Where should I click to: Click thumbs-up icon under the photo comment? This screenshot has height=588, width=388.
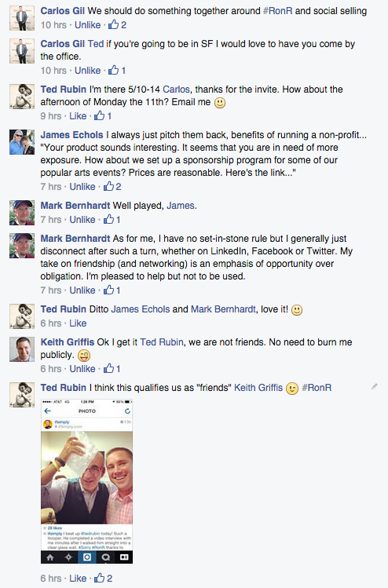pyautogui.click(x=100, y=578)
